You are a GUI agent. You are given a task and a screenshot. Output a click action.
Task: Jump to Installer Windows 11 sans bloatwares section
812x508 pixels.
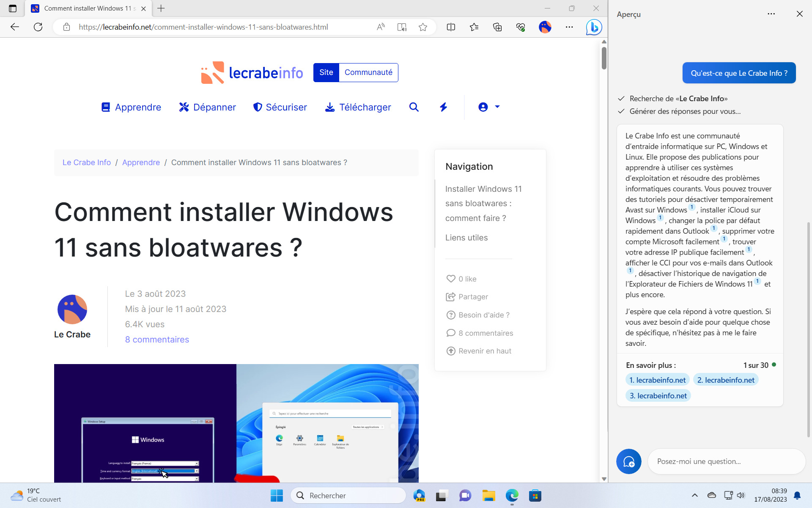[483, 204]
